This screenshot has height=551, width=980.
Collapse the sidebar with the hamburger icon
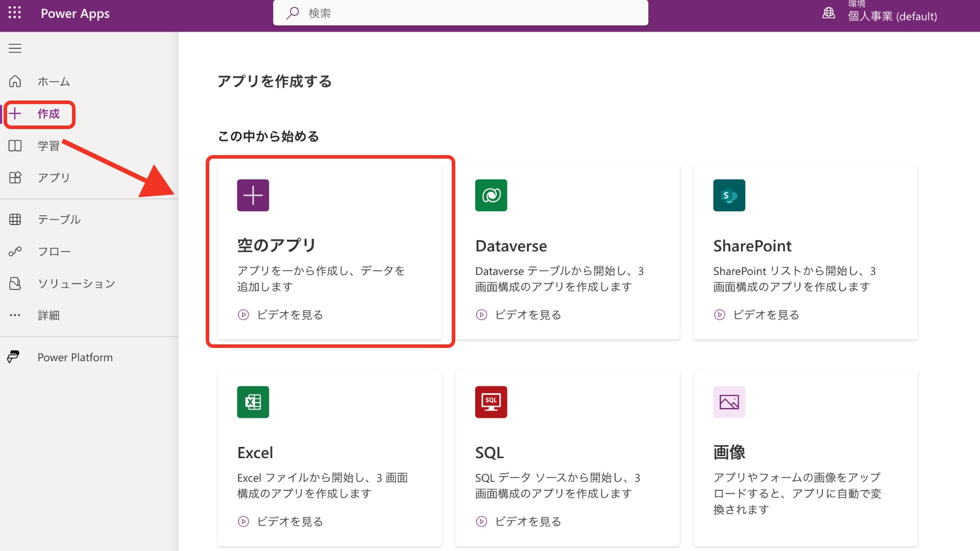15,48
